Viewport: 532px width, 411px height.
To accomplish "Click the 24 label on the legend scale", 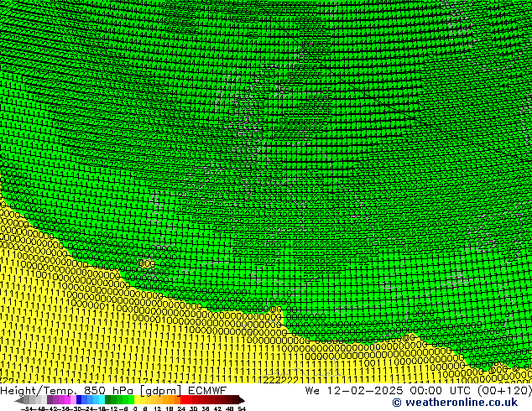I will coord(181,409).
